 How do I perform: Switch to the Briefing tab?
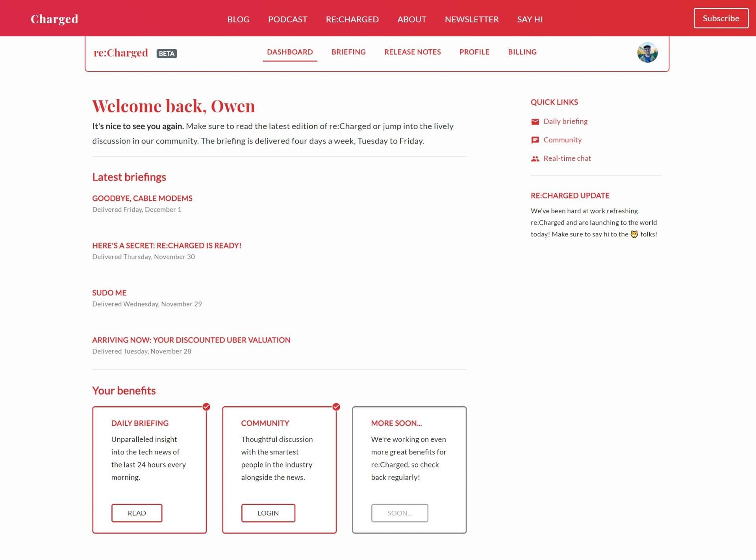pos(348,52)
